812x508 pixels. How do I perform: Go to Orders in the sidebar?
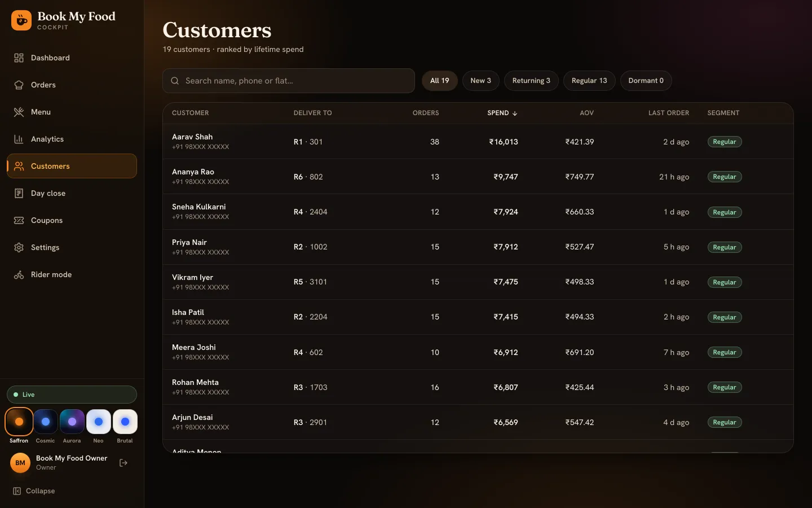tap(72, 85)
